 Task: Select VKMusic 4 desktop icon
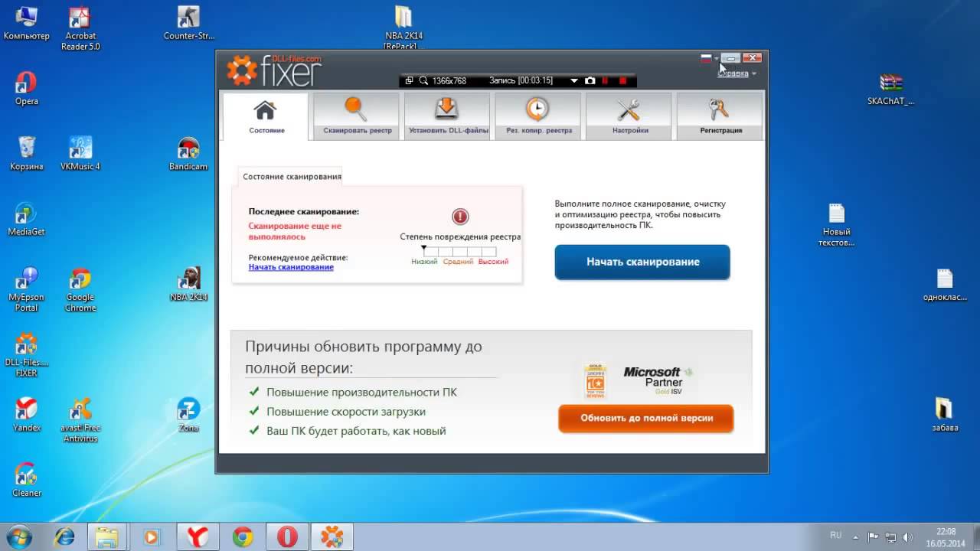tap(80, 154)
